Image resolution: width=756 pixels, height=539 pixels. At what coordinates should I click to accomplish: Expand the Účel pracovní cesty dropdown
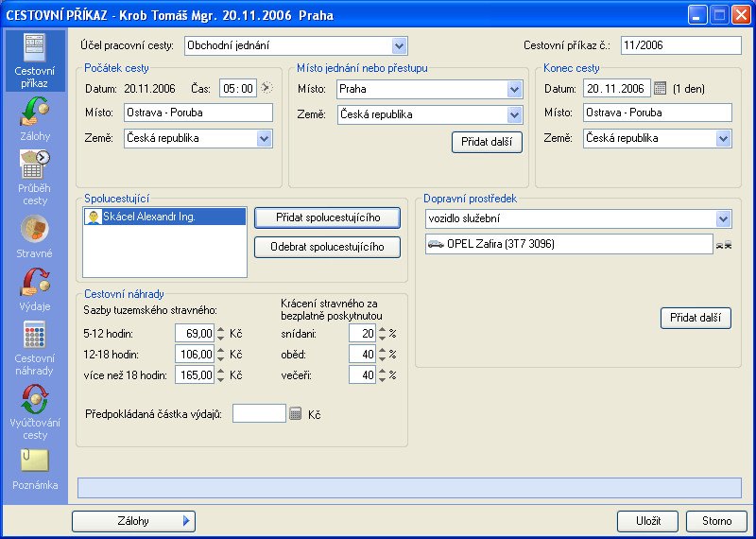[x=399, y=46]
